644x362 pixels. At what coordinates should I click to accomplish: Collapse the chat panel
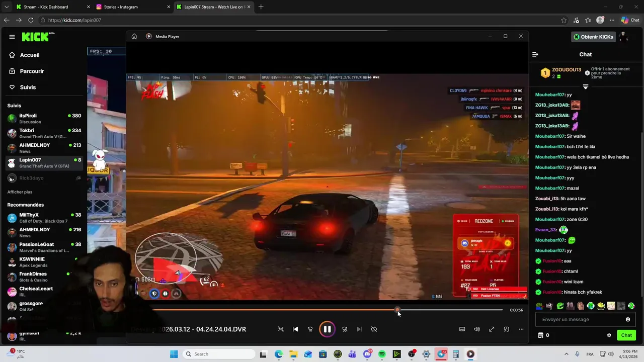click(x=535, y=54)
